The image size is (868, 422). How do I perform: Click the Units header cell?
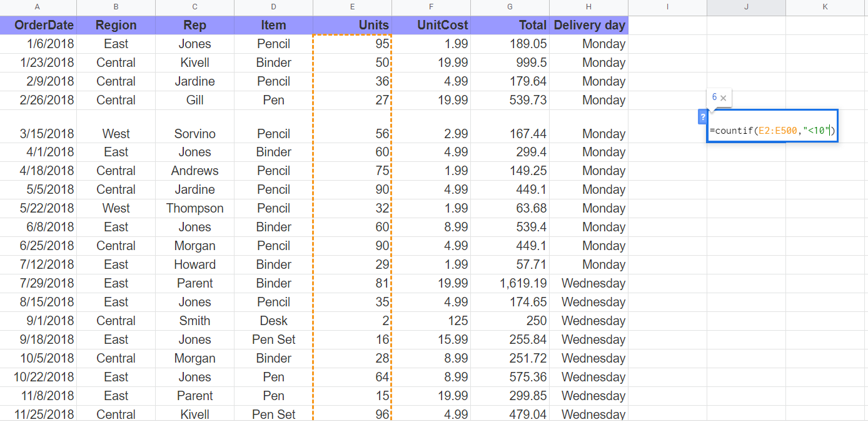tap(352, 25)
